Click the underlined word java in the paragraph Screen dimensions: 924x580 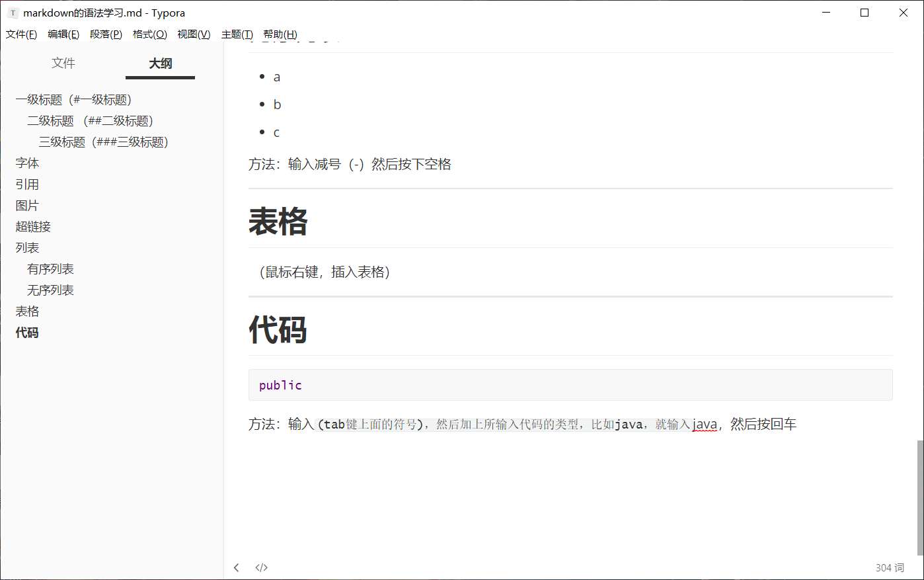[x=705, y=425]
